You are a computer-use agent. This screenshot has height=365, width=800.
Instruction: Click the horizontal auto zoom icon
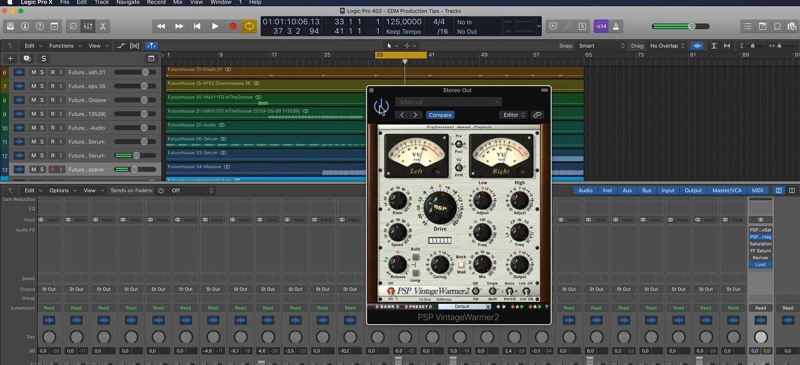click(x=727, y=46)
